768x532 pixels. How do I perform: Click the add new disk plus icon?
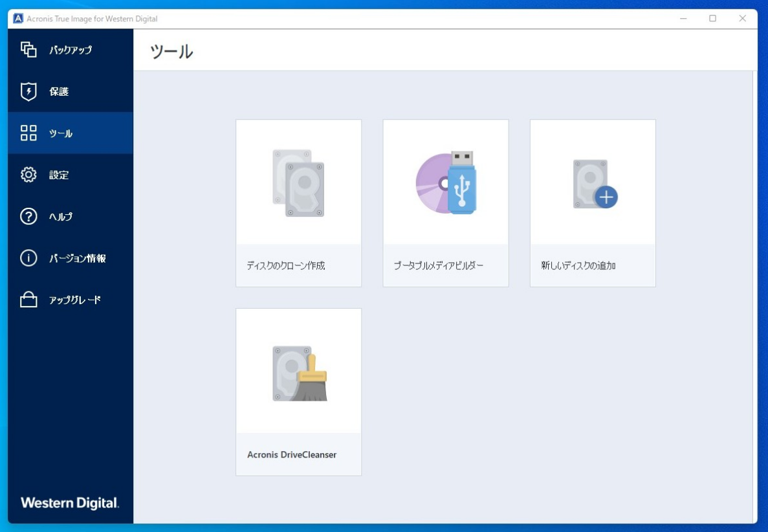click(595, 184)
